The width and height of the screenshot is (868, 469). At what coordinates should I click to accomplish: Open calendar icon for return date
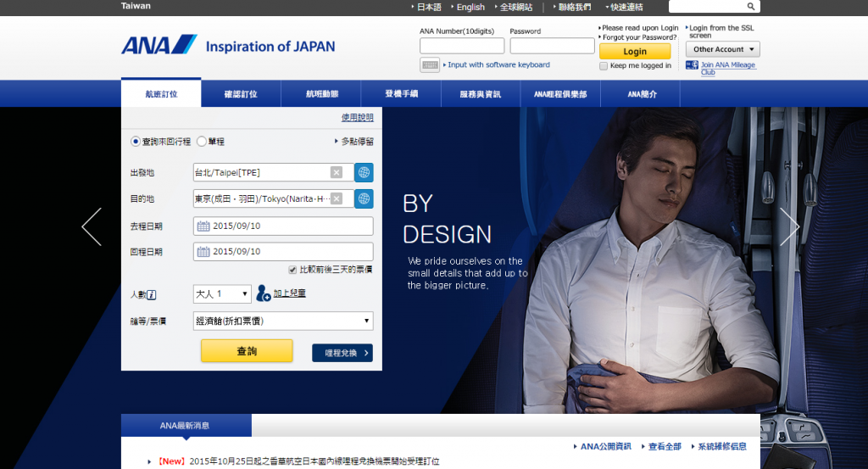click(203, 251)
